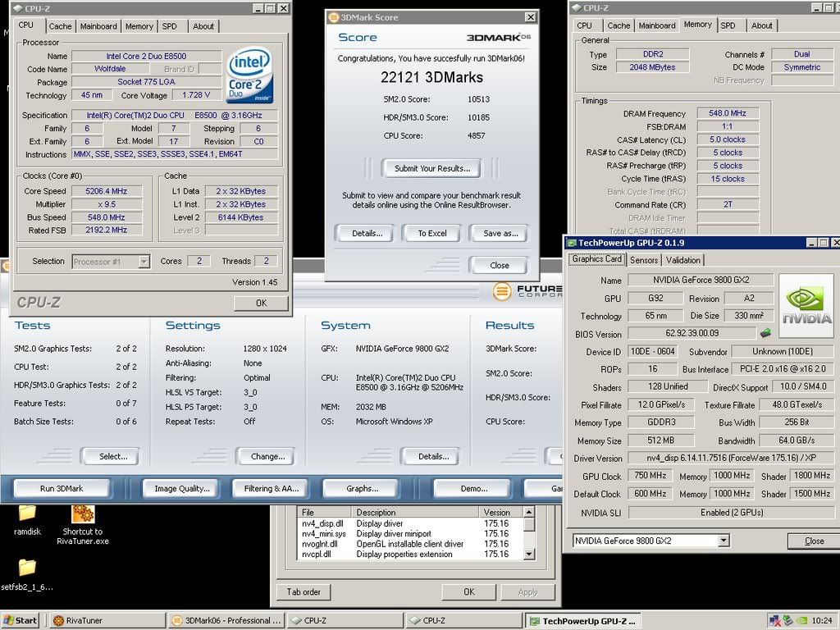Close the 3DMark Score dialog with Close

point(500,265)
